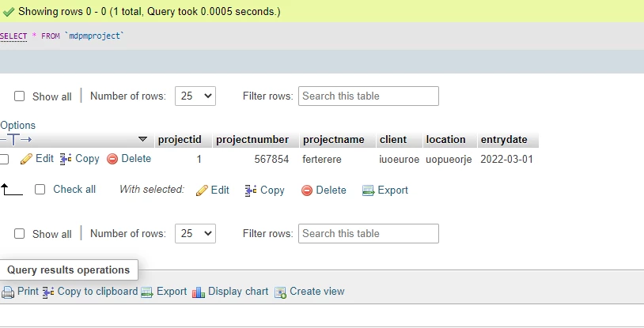Sort by the location column header
The width and height of the screenshot is (644, 328).
[445, 140]
